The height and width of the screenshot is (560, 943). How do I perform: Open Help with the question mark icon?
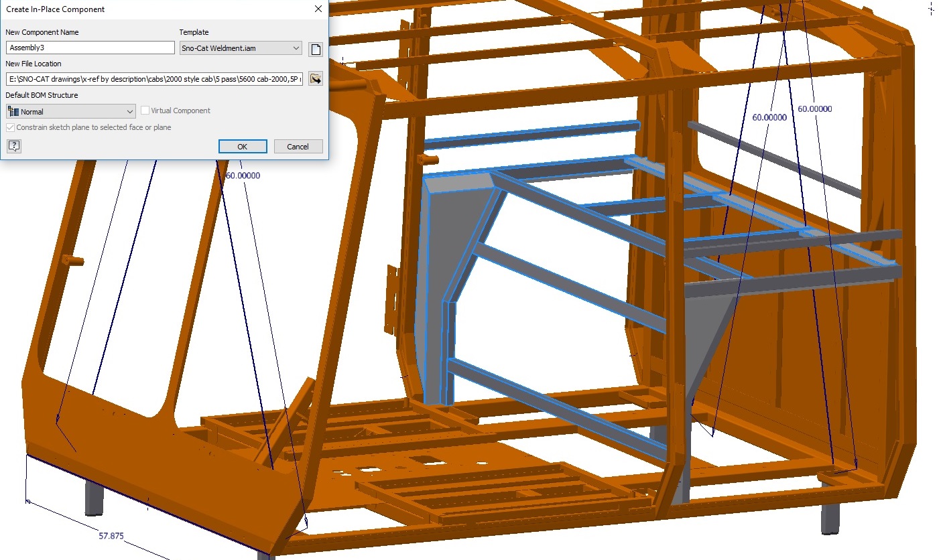[13, 145]
